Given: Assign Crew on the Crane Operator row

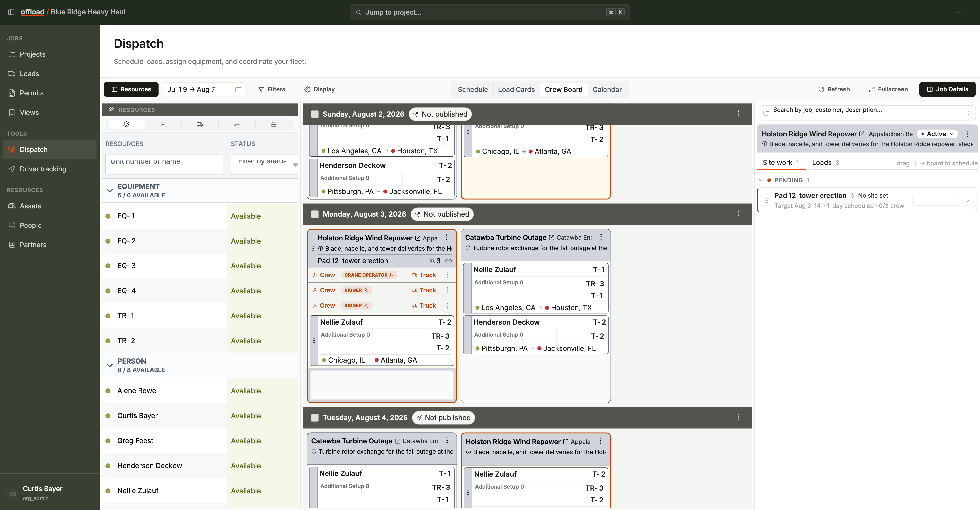Looking at the screenshot, I should 324,275.
